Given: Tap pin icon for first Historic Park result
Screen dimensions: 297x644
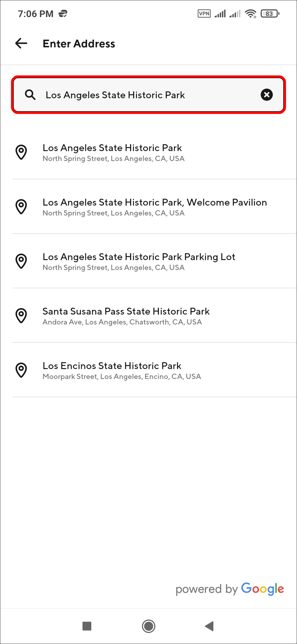Looking at the screenshot, I should (x=21, y=152).
